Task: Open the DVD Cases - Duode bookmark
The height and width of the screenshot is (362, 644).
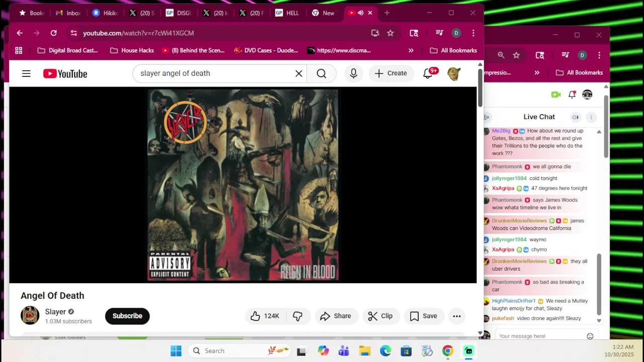Action: click(x=266, y=50)
